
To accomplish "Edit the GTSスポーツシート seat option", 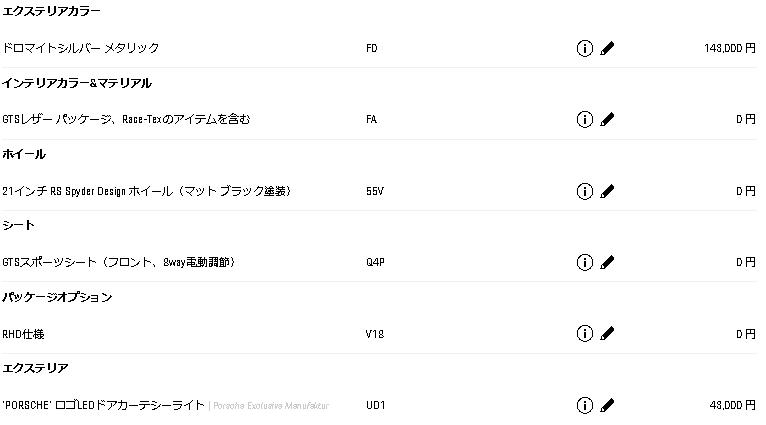I will pos(607,262).
